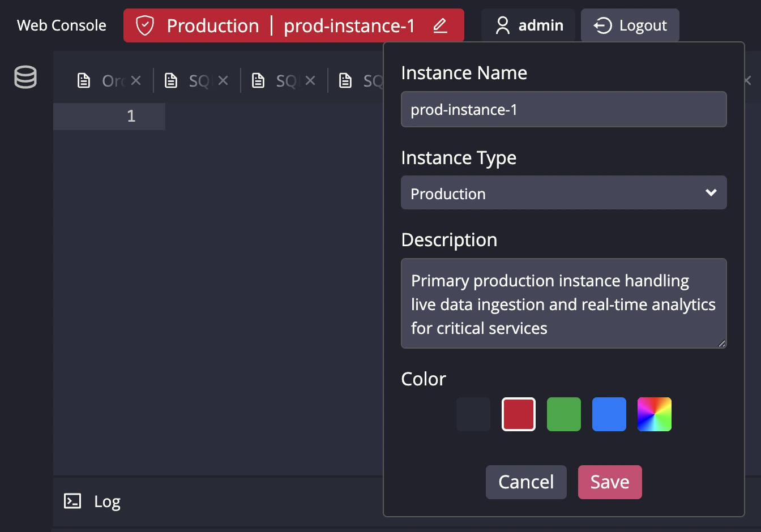Click the chevron on the Production selector
This screenshot has height=532, width=761.
click(711, 192)
